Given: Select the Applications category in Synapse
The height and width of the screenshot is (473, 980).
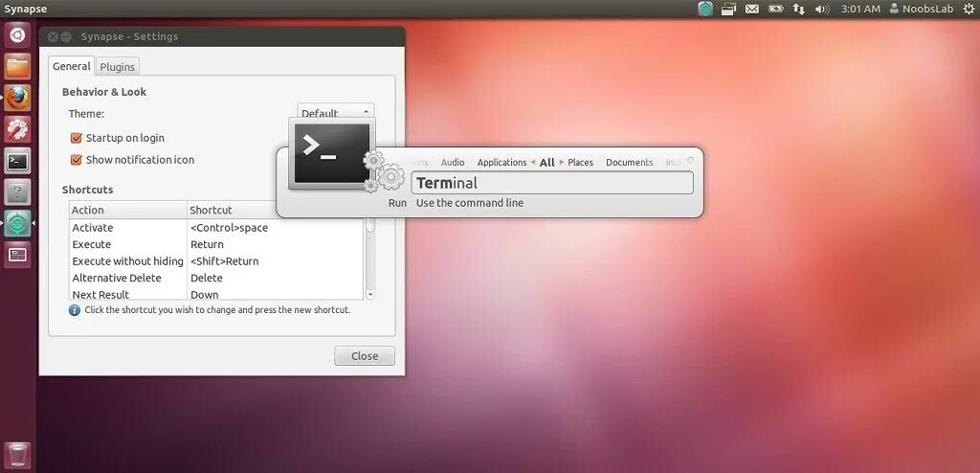Looking at the screenshot, I should tap(501, 162).
